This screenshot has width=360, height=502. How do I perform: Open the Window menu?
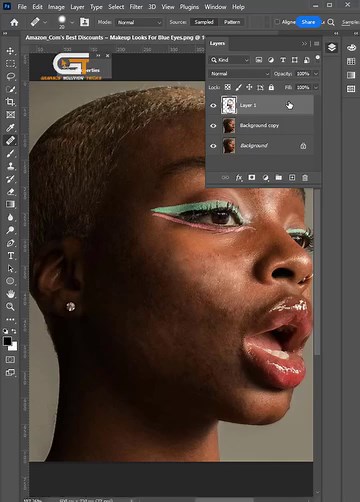pyautogui.click(x=215, y=7)
